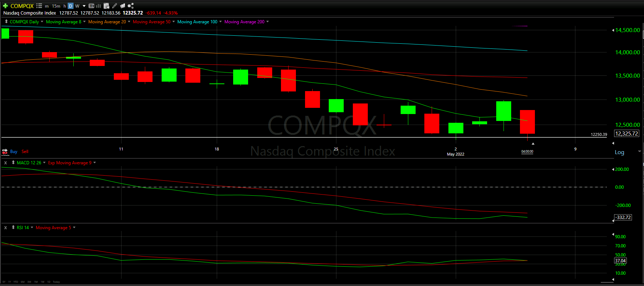Click the 12183.56 low value in header
This screenshot has height=286, width=644.
coord(111,13)
